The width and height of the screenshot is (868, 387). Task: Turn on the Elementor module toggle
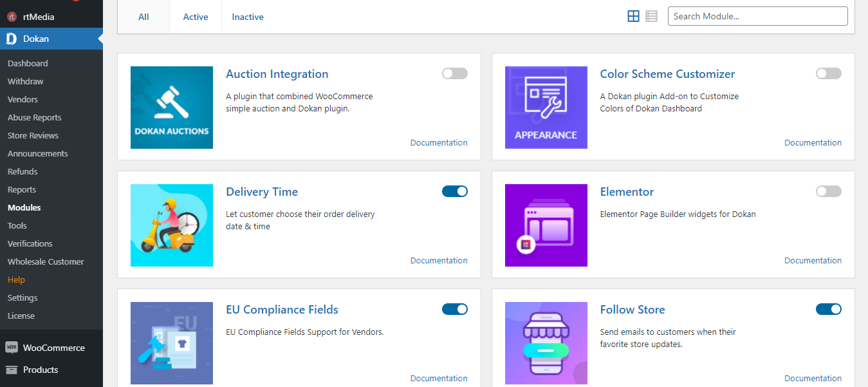(828, 191)
